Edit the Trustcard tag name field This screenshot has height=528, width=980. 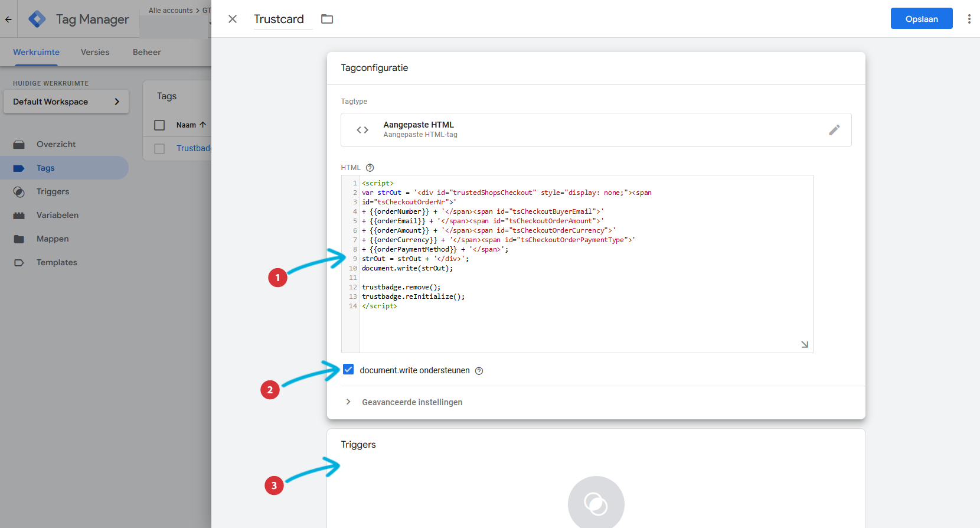[282, 19]
